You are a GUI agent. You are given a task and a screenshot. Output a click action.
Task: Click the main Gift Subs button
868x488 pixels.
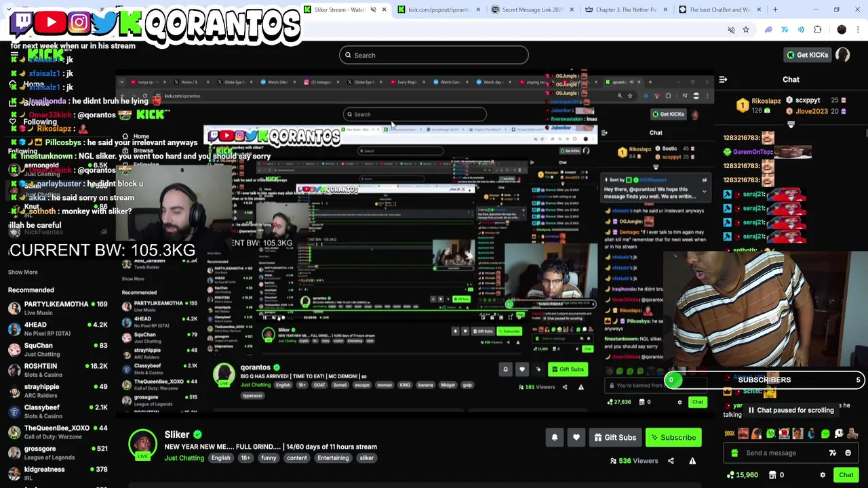(x=615, y=438)
